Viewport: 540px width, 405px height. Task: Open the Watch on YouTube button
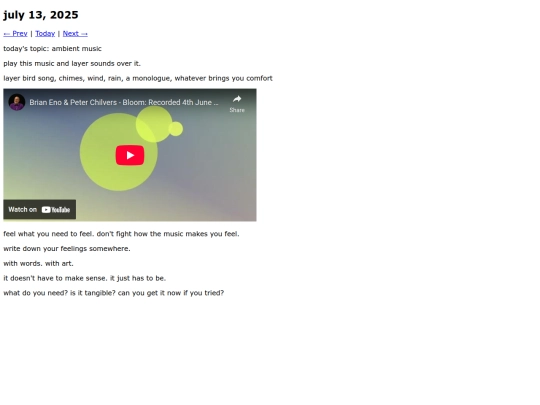[40, 209]
